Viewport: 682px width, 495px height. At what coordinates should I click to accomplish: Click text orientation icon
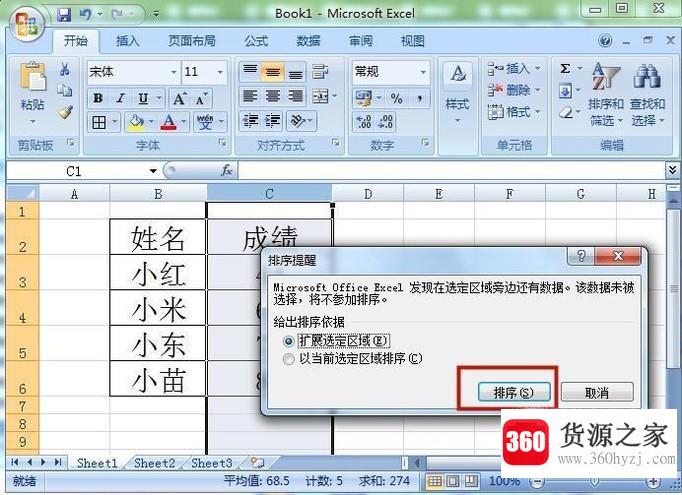(x=298, y=120)
